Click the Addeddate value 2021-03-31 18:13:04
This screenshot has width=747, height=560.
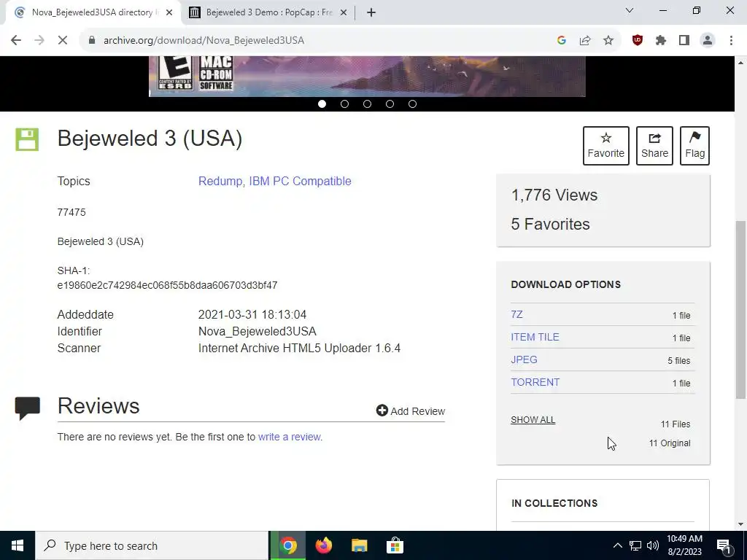(252, 315)
